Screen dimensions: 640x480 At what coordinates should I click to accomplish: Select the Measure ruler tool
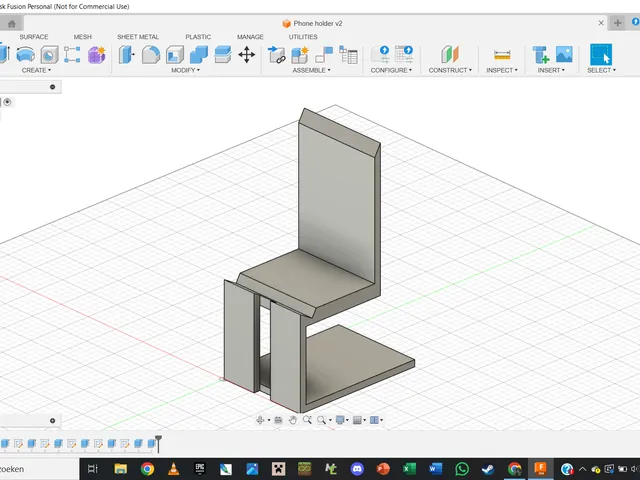tap(502, 55)
